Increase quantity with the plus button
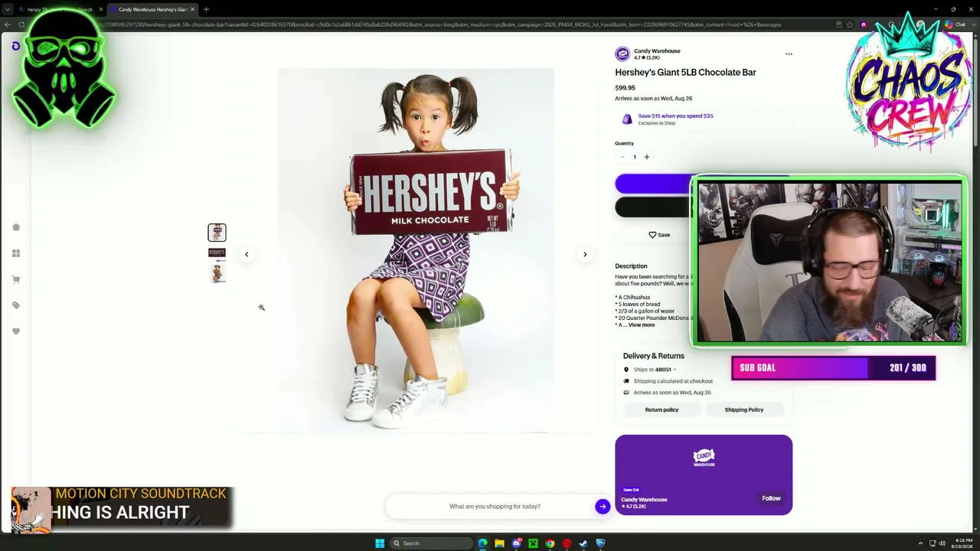 646,157
